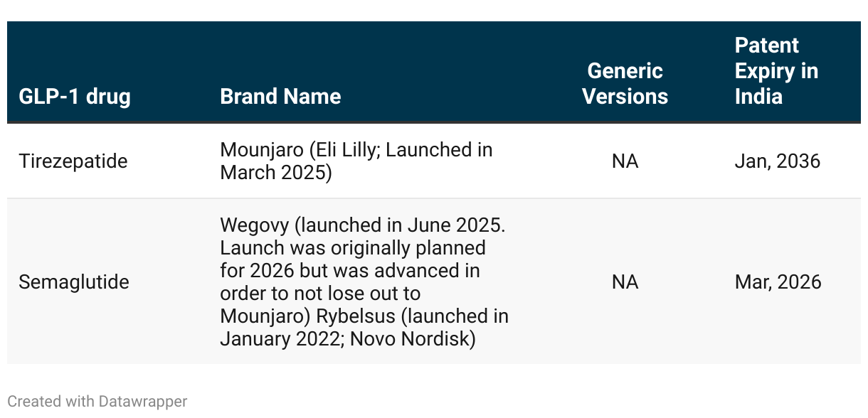Select the Generic Versions column header
The width and height of the screenshot is (868, 418).
(625, 84)
